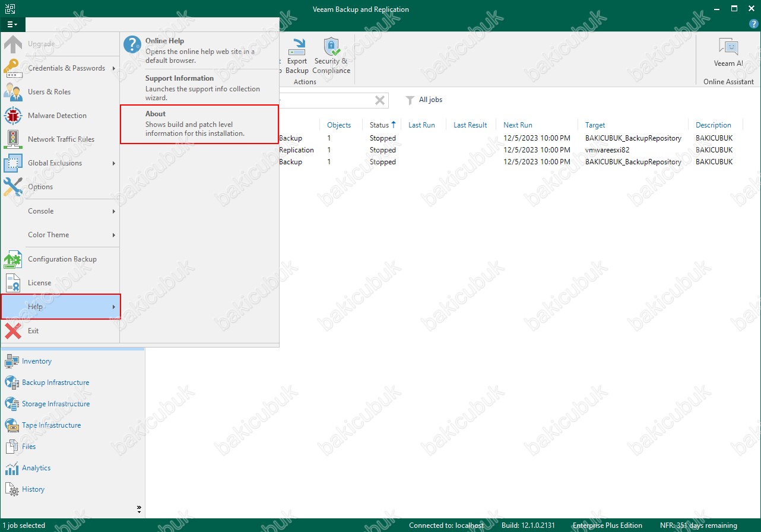Select the vmwareesxi82 target cell
761x532 pixels.
[x=607, y=150]
